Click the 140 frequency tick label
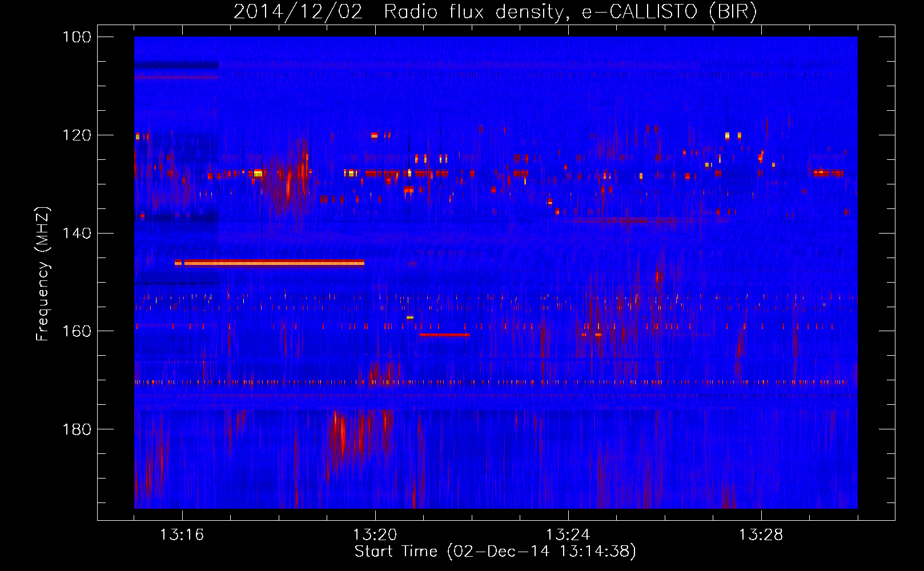Viewport: 924px width, 571px height. (78, 234)
